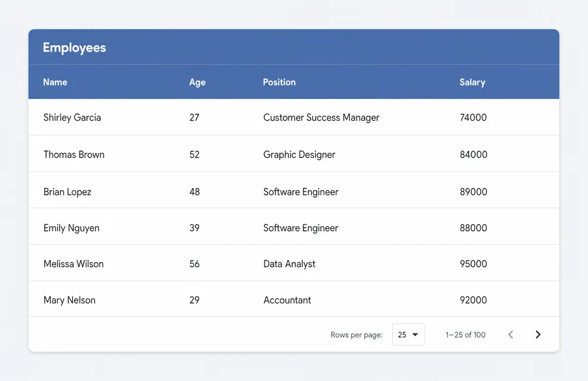This screenshot has width=588, height=381.
Task: Select the Shirley Garcia row
Action: coord(294,117)
